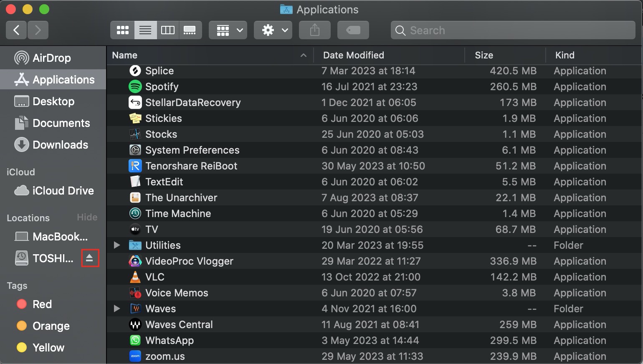Open iCloud Drive in sidebar

[x=53, y=190]
